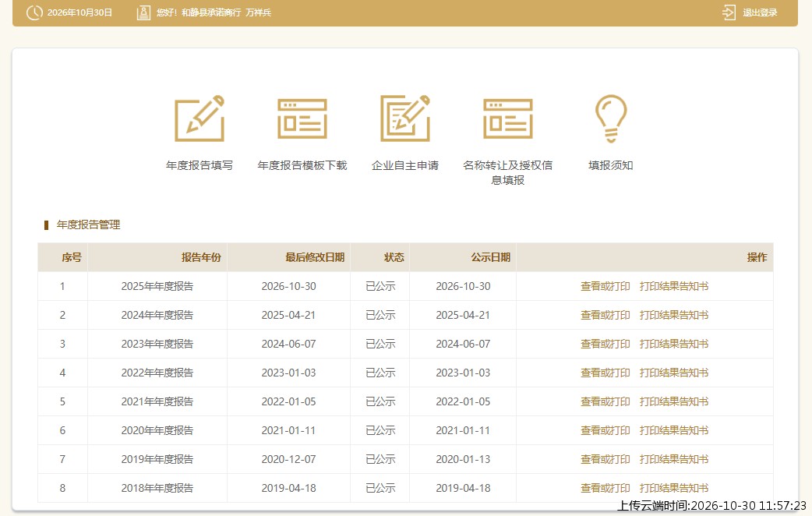Select the 2020年年度报告 cell
Viewport: 812px width, 516px height.
[157, 430]
